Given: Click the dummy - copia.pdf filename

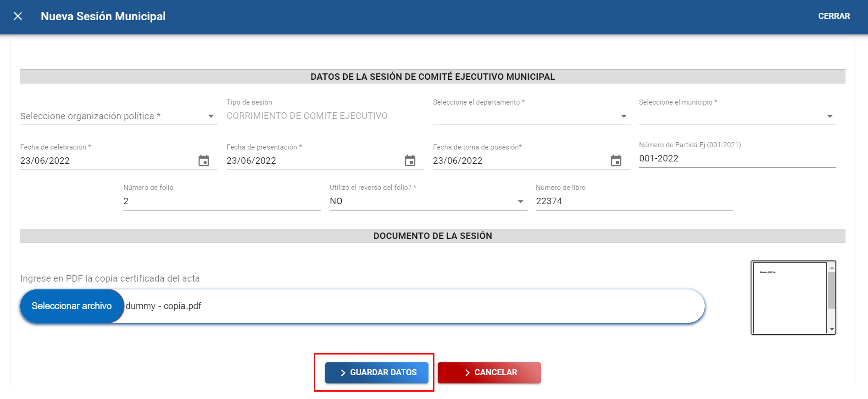Looking at the screenshot, I should click(x=163, y=306).
